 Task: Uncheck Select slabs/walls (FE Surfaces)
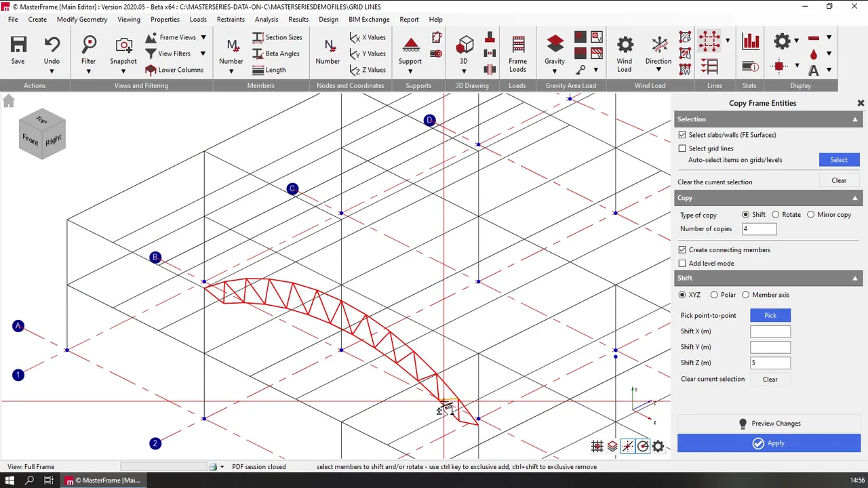tap(682, 135)
